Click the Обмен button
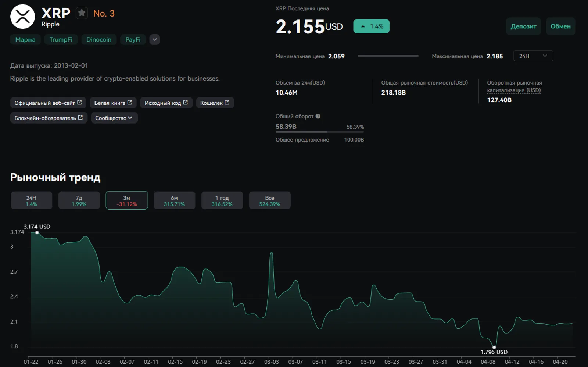588x367 pixels. [560, 26]
